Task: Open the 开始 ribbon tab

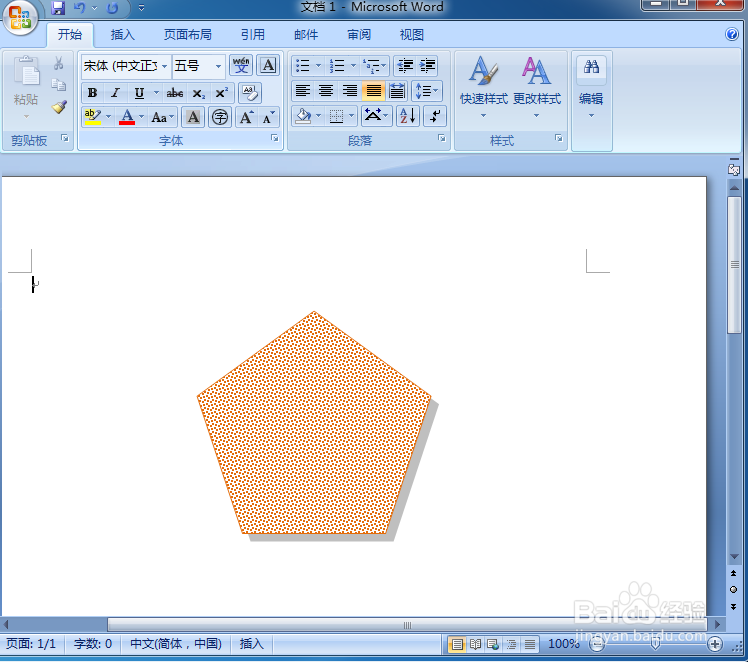Action: coord(70,35)
